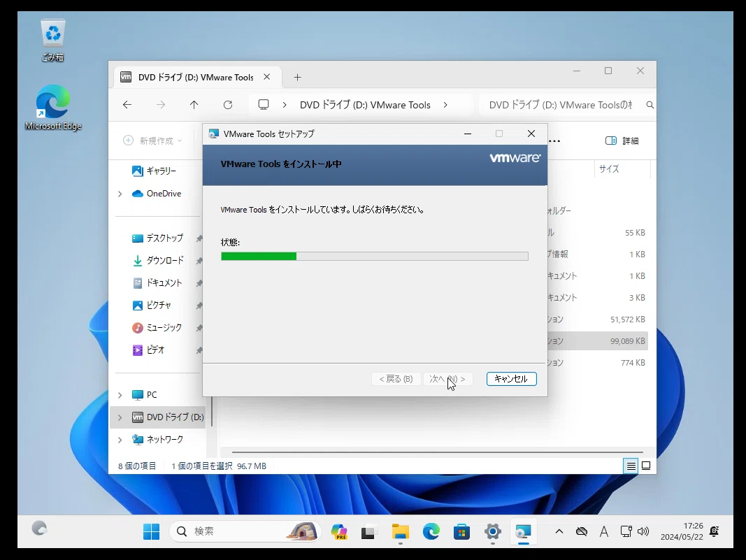746x560 pixels.
Task: Open ビデオ in quick access
Action: pyautogui.click(x=148, y=350)
